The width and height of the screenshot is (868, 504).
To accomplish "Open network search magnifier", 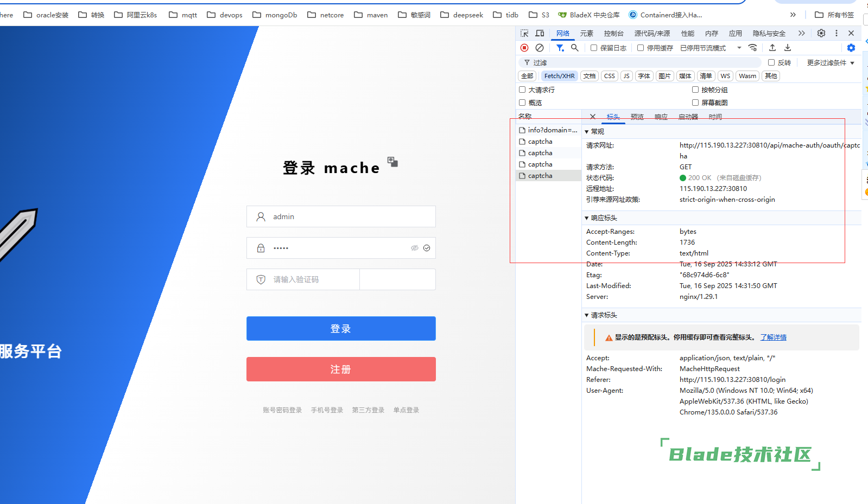I will tap(575, 48).
